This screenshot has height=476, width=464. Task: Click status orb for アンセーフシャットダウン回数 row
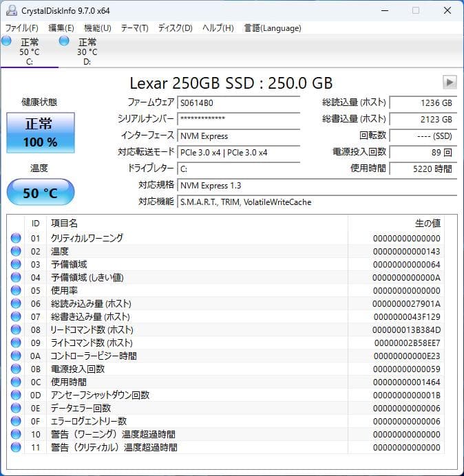16,395
